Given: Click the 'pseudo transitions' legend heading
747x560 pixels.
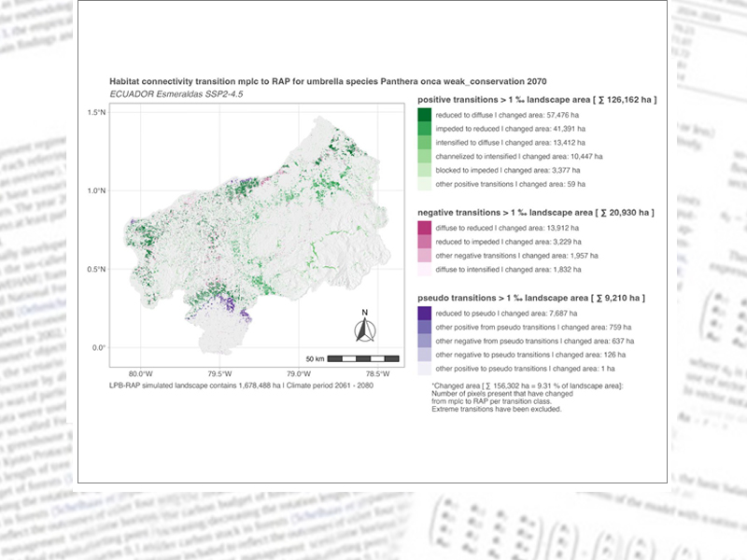Looking at the screenshot, I should 530,298.
